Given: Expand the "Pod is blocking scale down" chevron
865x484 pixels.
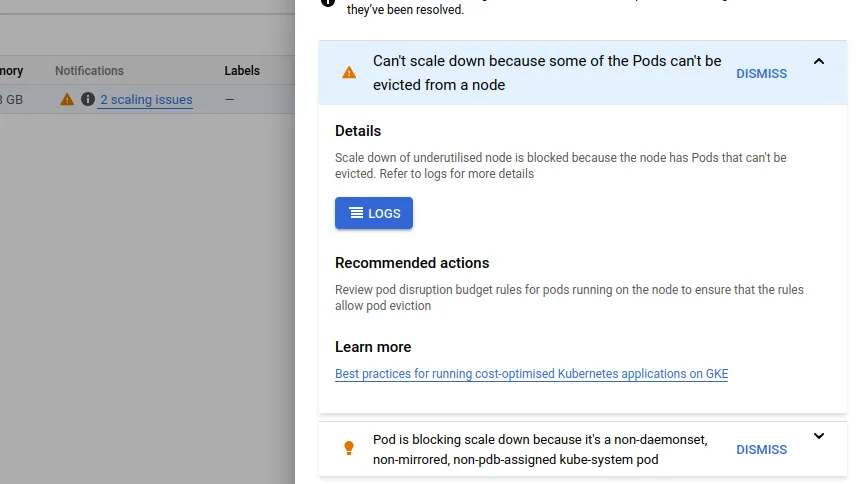Looking at the screenshot, I should [x=819, y=436].
